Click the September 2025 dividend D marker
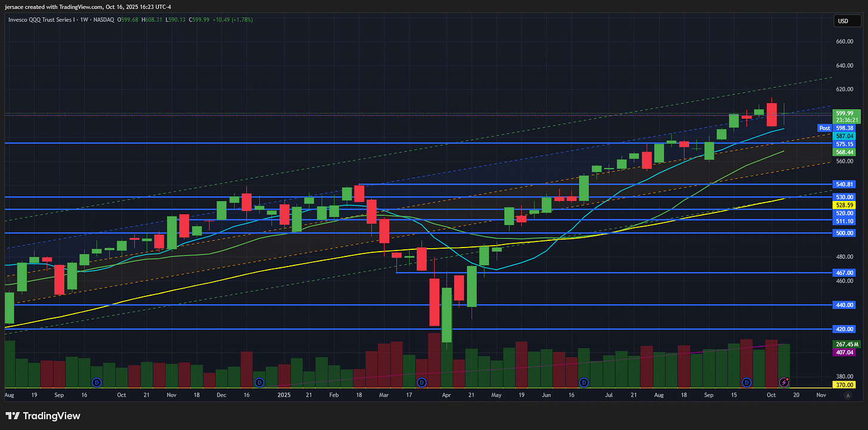The height and width of the screenshot is (430, 868). point(746,382)
